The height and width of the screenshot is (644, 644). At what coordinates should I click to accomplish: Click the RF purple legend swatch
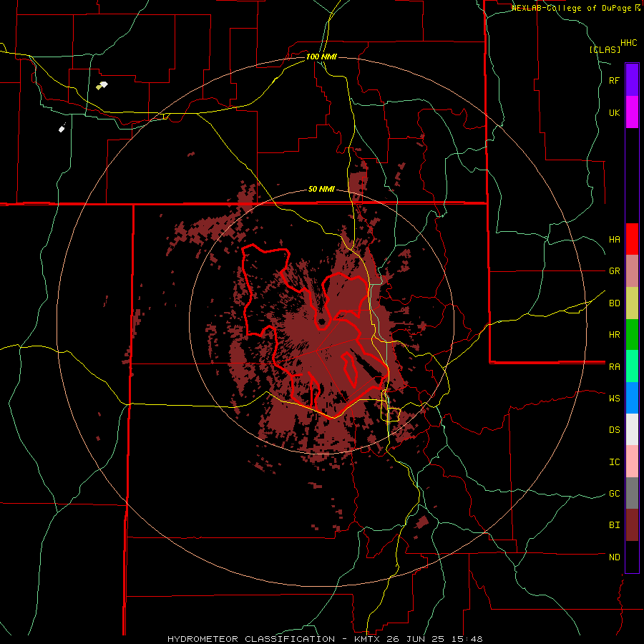632,80
